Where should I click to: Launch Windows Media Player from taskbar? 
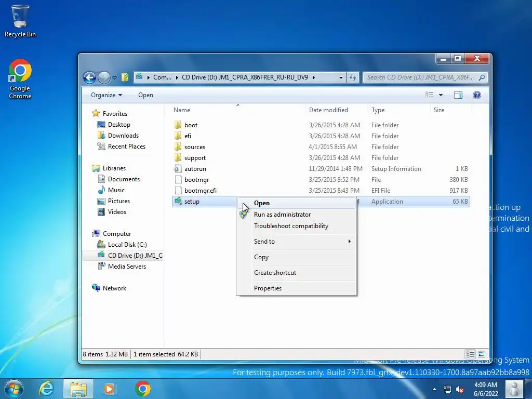point(109,389)
